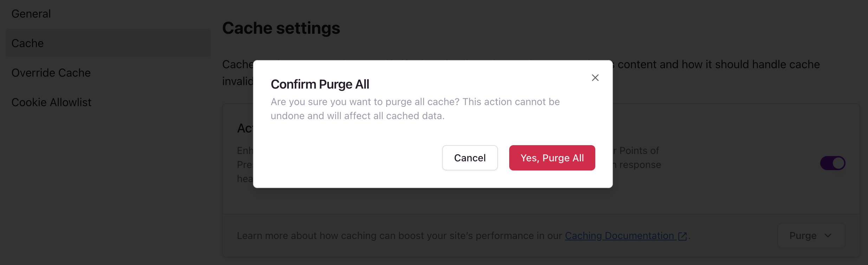
Task: Click the X icon to close the dialog
Action: (x=595, y=78)
